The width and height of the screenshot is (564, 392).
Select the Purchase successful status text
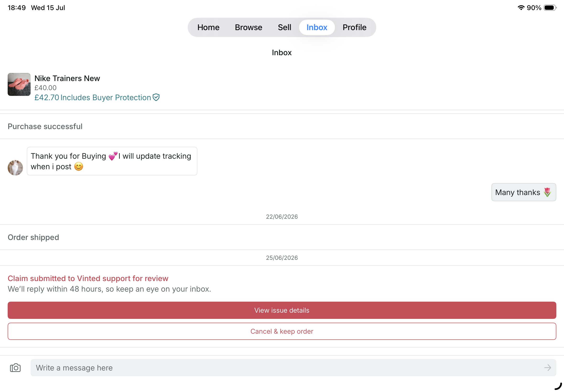click(x=45, y=126)
